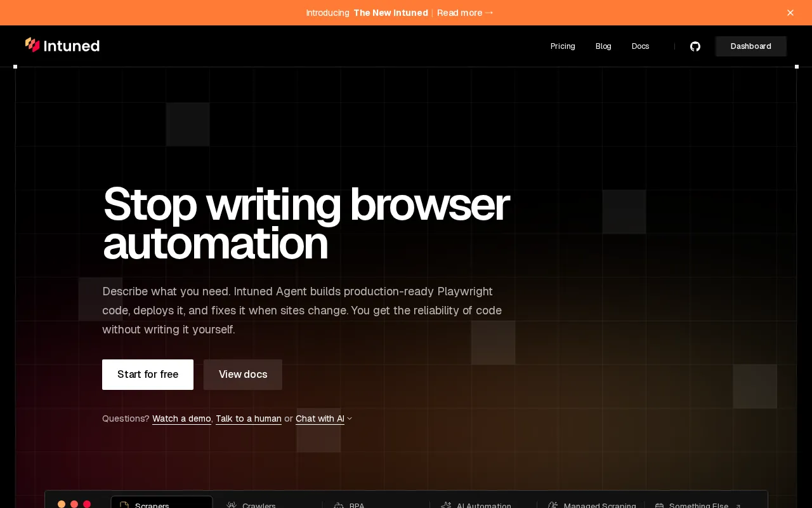Select the Scrapers tab
Screen dimensions: 812x508
162,502
